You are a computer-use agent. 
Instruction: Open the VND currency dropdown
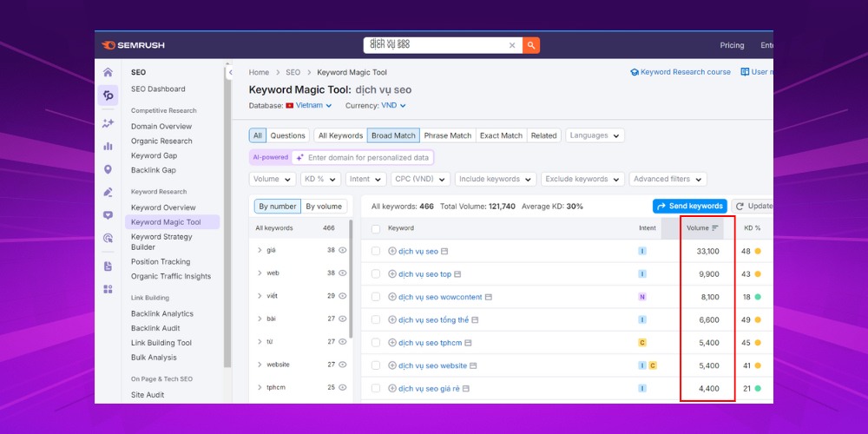pos(393,105)
